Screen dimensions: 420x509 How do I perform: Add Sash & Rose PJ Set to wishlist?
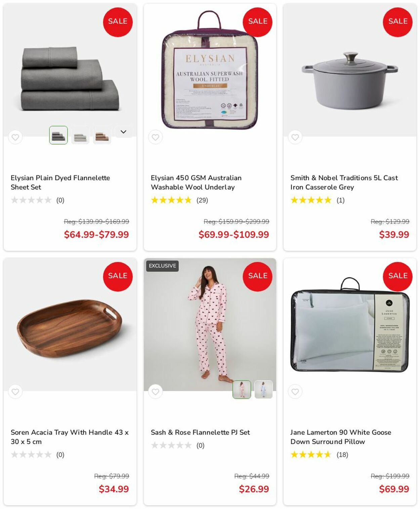[x=155, y=392]
